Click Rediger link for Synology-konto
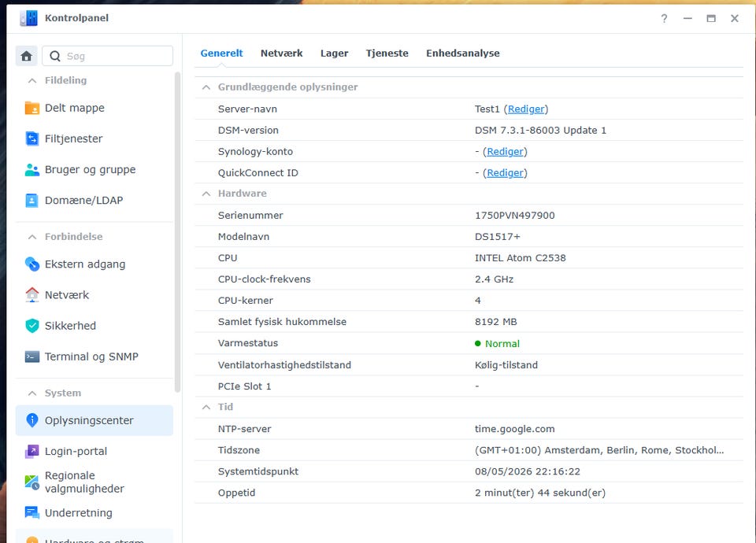Screen dimensions: 756x543 tap(505, 151)
